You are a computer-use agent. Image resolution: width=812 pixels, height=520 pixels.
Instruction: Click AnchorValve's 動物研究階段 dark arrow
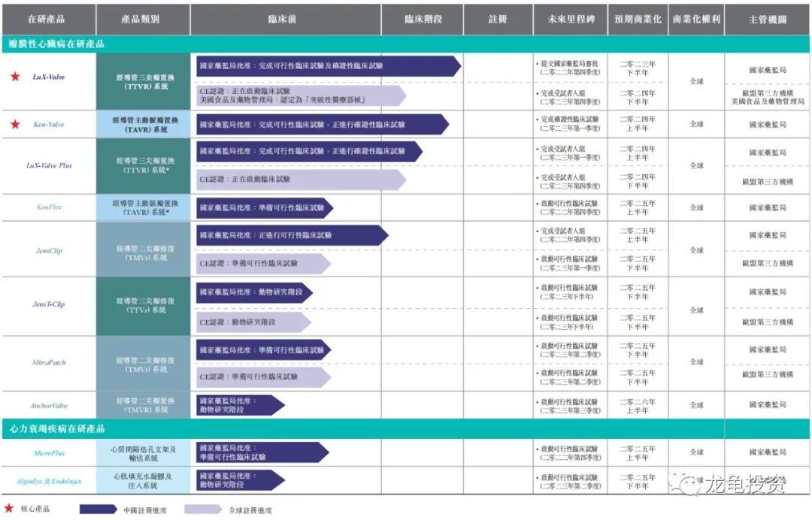[241, 404]
